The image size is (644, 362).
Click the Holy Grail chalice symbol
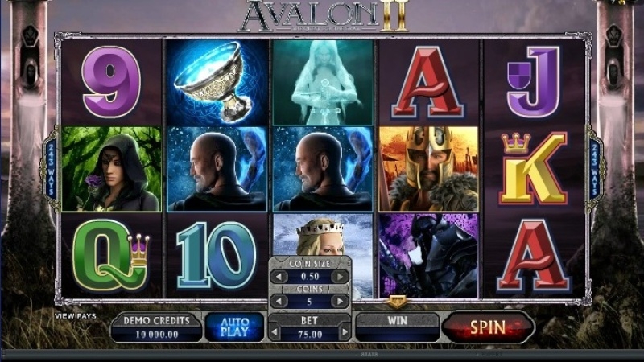pyautogui.click(x=217, y=83)
